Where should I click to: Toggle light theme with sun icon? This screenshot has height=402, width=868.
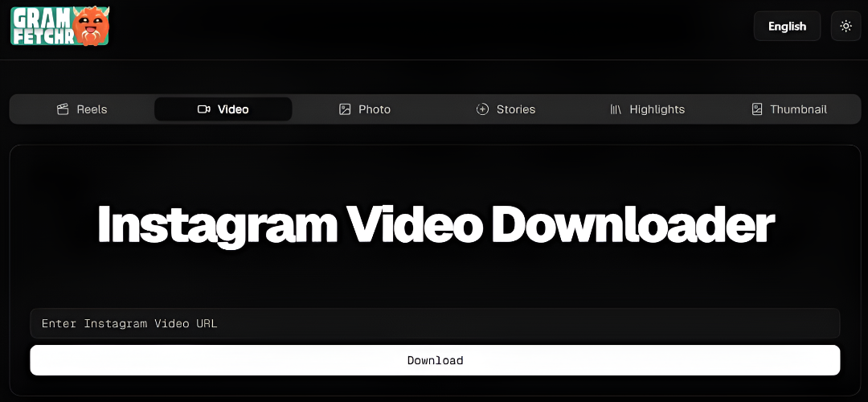click(x=845, y=26)
